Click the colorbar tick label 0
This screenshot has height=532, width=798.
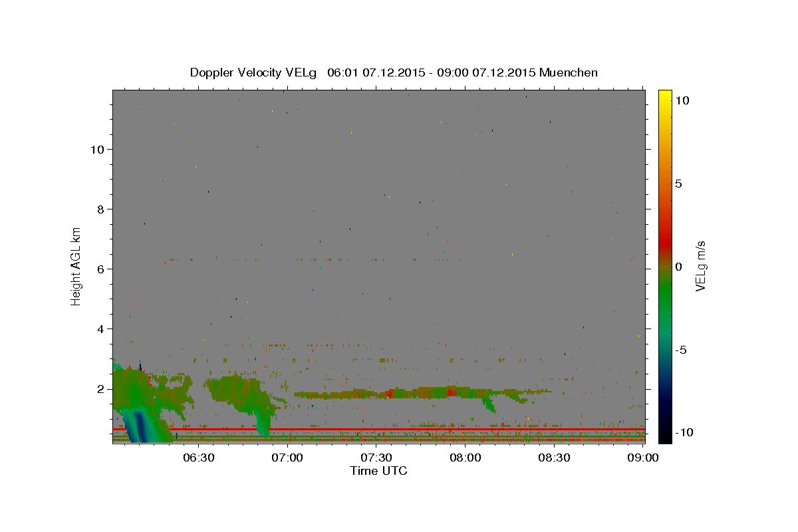(x=678, y=267)
